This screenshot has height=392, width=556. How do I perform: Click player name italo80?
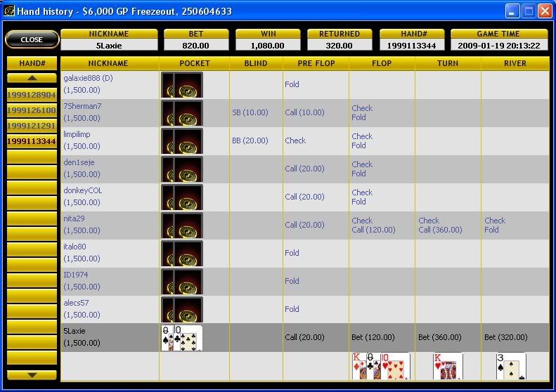(75, 247)
